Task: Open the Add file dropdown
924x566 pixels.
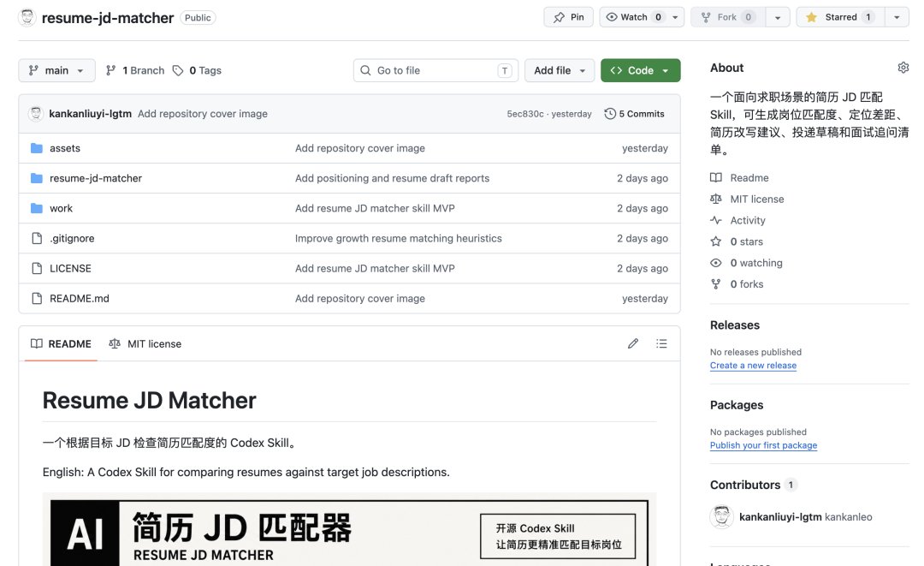Action: click(x=560, y=70)
